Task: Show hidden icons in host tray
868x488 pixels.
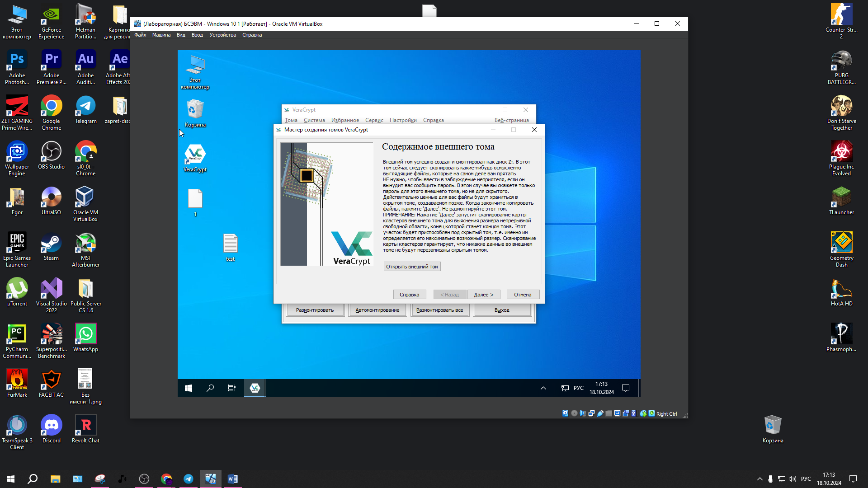Action: pos(759,479)
